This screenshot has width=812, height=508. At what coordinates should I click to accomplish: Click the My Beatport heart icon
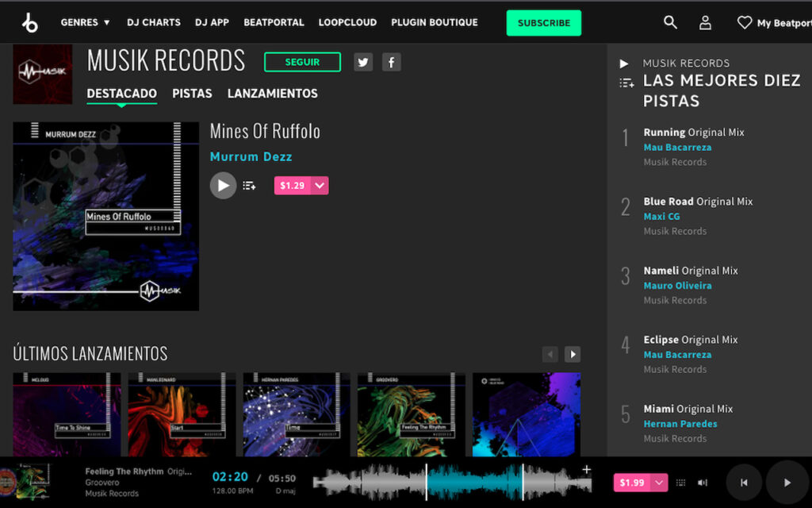click(x=744, y=22)
